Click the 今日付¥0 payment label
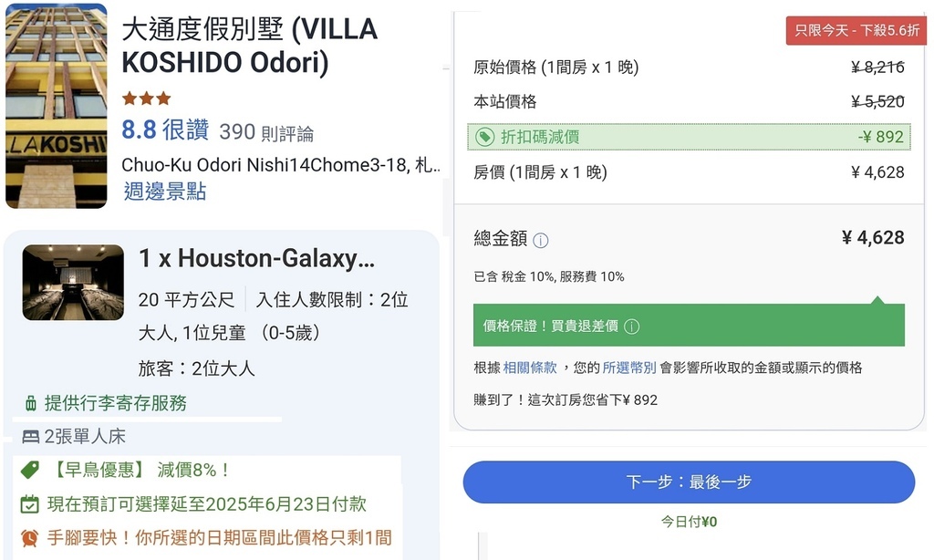Image resolution: width=934 pixels, height=560 pixels. point(690,519)
